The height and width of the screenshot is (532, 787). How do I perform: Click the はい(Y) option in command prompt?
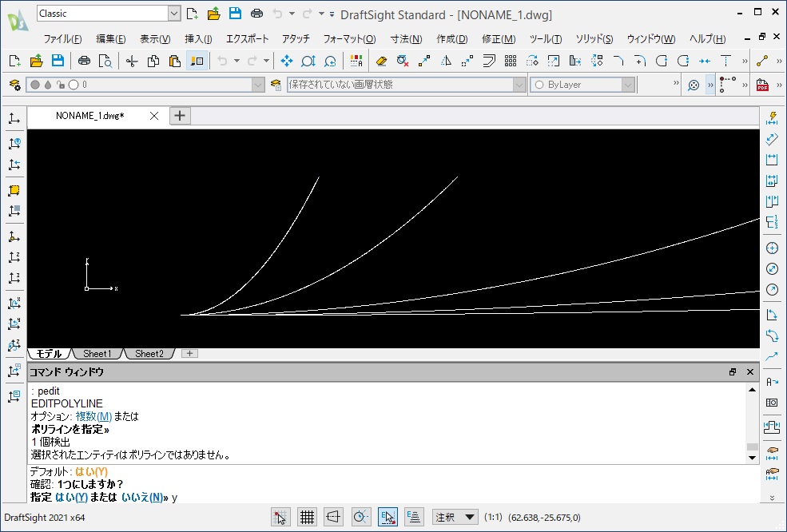[x=71, y=498]
